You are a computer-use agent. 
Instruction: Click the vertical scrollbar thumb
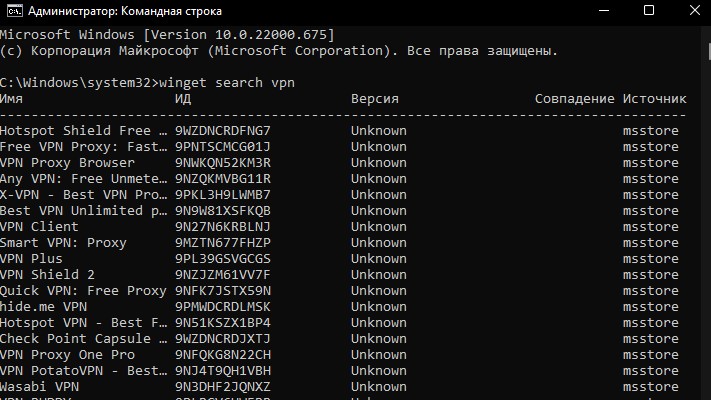point(709,51)
